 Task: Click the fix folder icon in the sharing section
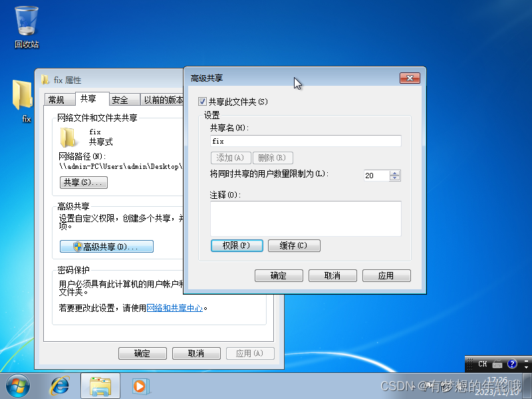pos(68,137)
